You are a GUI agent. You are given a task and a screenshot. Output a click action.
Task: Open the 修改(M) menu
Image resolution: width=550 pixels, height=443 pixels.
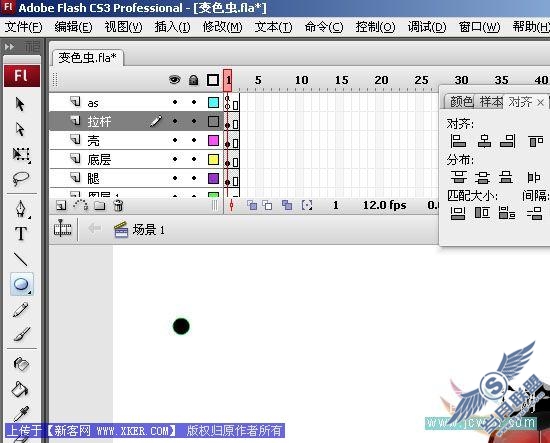click(222, 27)
